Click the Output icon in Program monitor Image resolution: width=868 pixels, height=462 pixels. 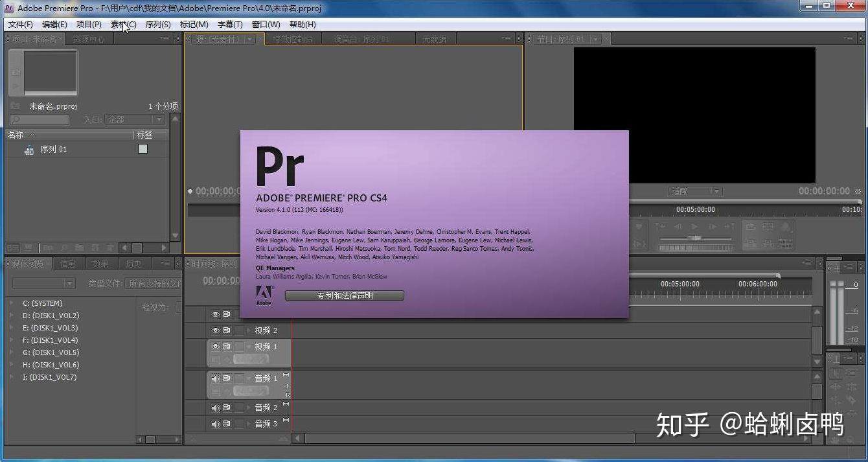pyautogui.click(x=786, y=227)
